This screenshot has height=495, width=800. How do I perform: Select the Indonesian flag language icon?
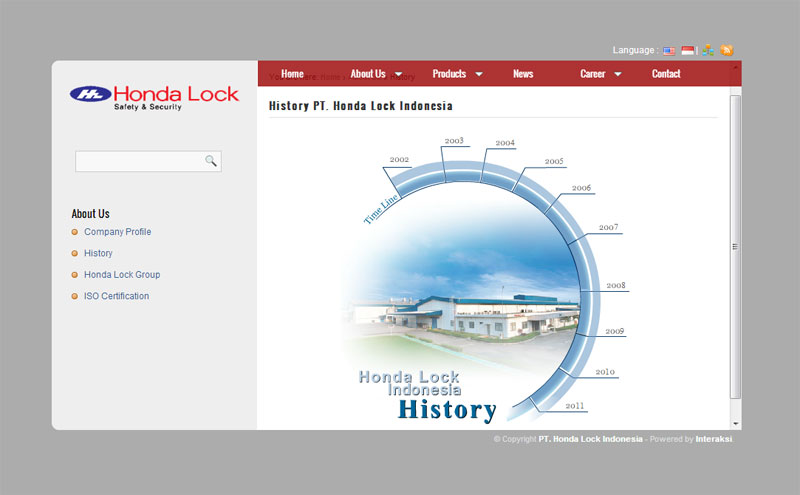688,51
